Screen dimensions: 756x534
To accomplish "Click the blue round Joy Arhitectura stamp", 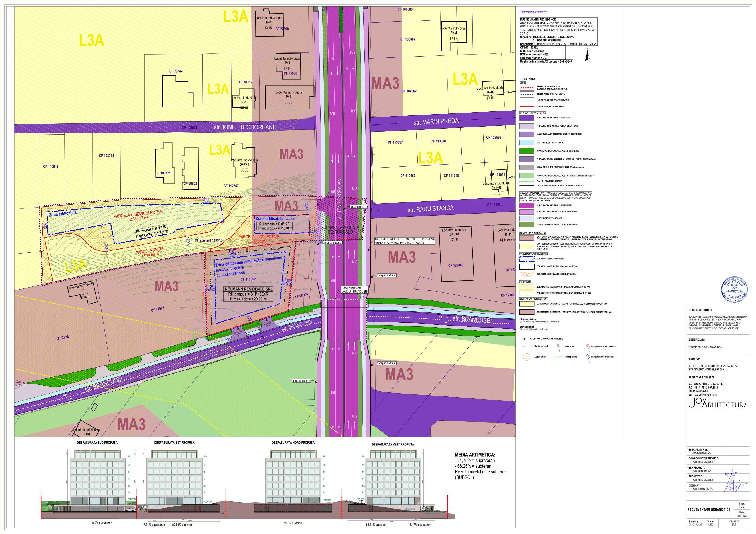I will tap(735, 290).
